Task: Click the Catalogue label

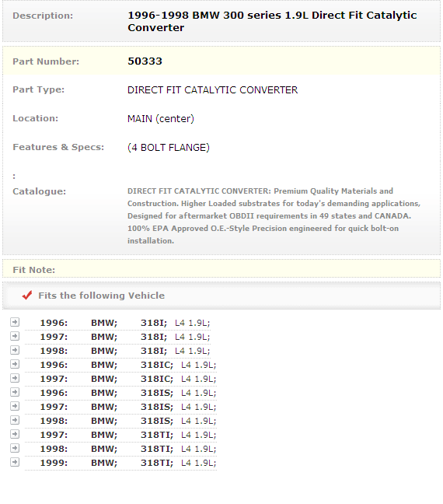Action: pos(39,191)
